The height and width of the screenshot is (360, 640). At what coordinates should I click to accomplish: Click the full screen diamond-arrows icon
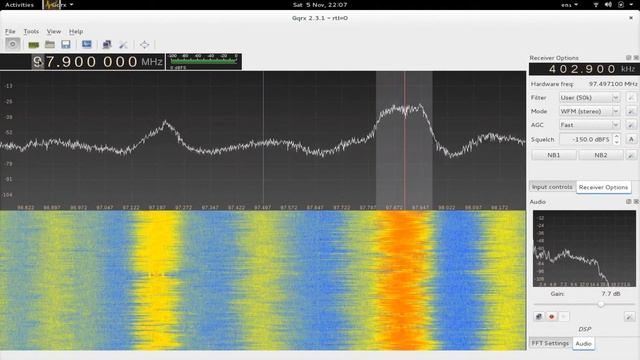[x=144, y=44]
